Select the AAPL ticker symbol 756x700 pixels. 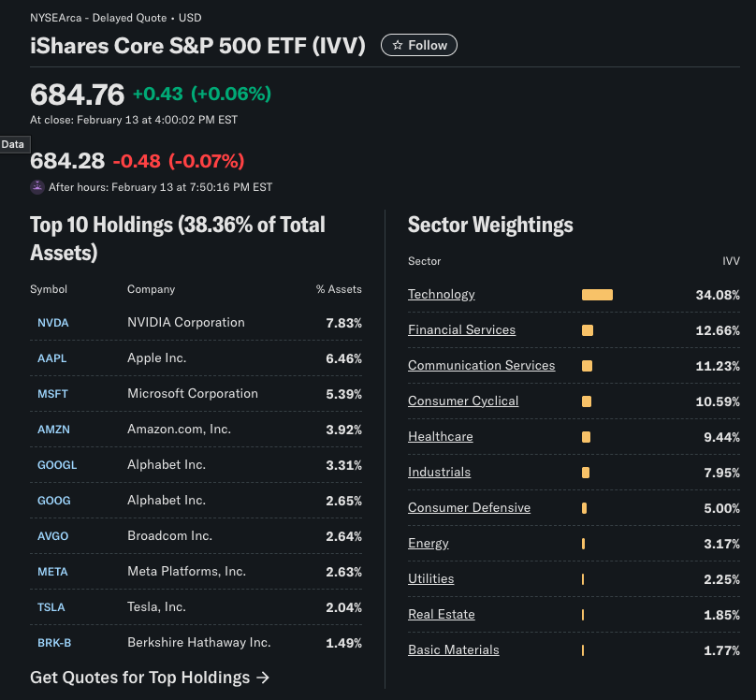click(52, 358)
